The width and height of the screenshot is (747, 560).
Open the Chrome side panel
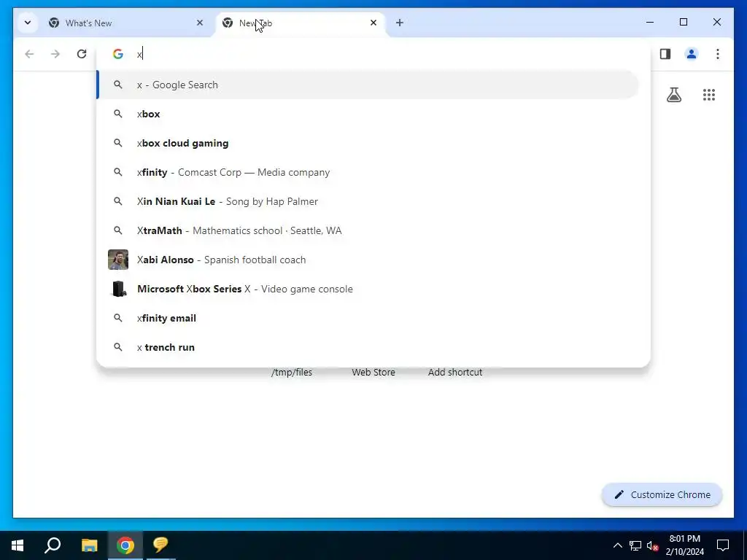[665, 54]
